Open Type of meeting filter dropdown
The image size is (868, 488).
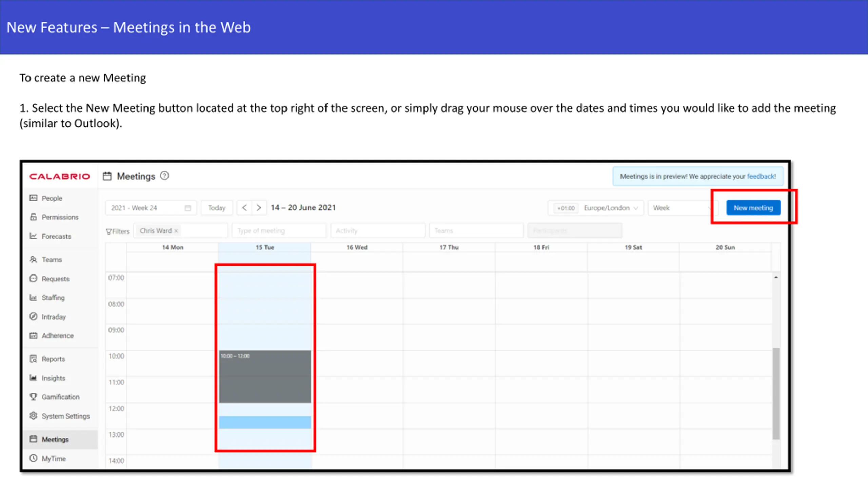click(279, 231)
